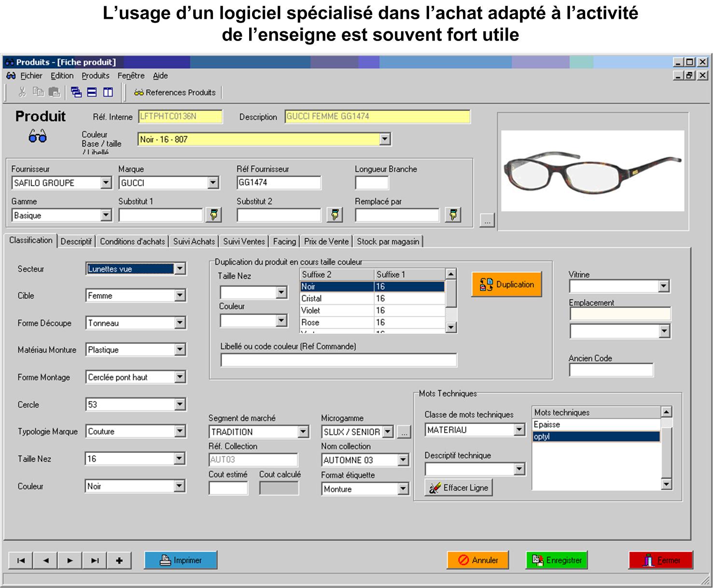Switch to the Suivi Achats tab

pyautogui.click(x=194, y=242)
